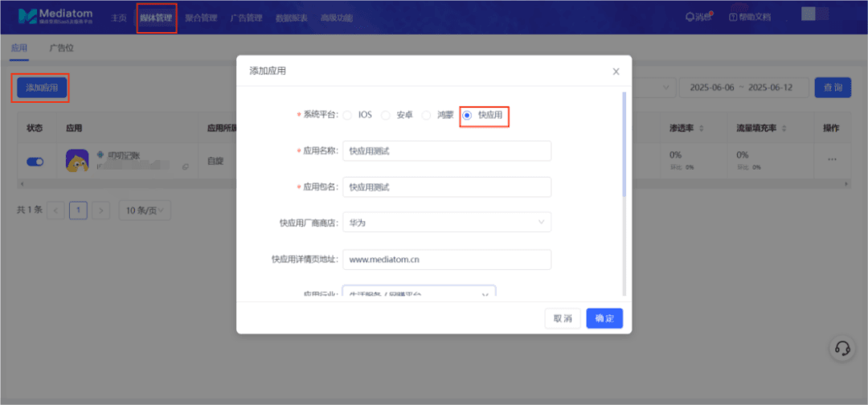Image resolution: width=868 pixels, height=405 pixels.
Task: Toggle the app status switch off
Action: point(35,162)
